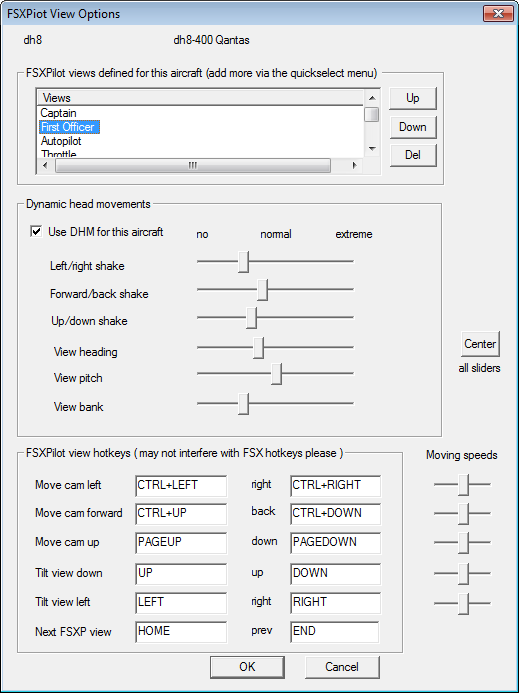Click the Down button for views

click(x=412, y=127)
